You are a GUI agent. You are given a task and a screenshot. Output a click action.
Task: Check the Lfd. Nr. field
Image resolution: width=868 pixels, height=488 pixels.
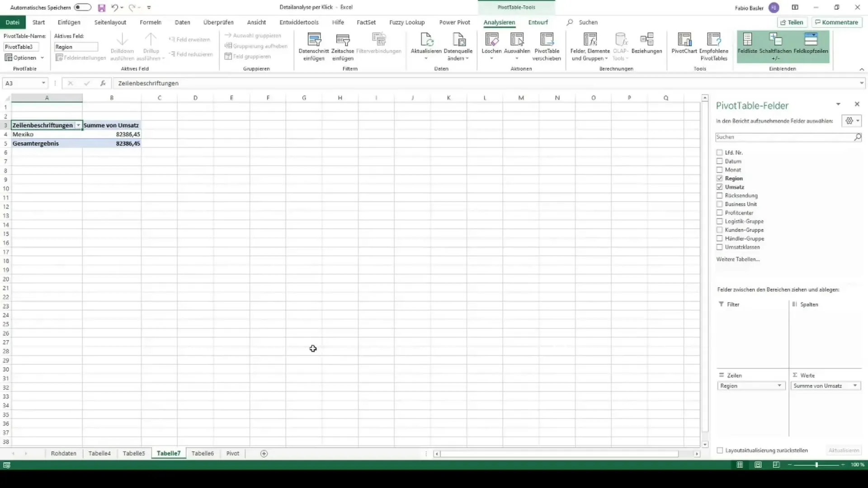[x=719, y=153]
